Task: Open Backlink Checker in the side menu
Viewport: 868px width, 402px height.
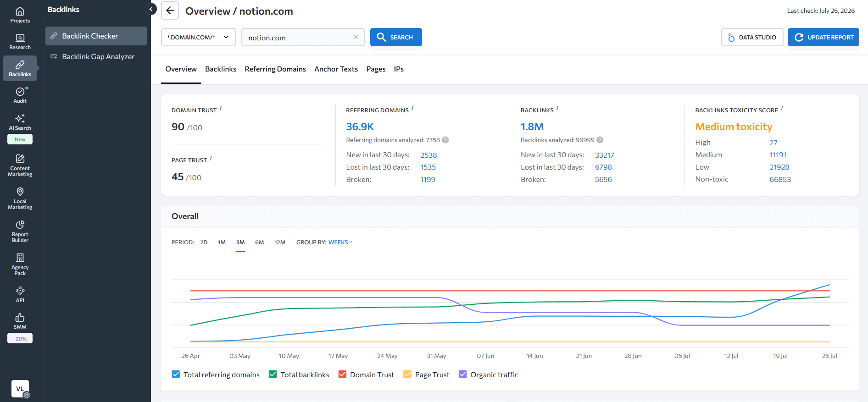Action: 96,36
